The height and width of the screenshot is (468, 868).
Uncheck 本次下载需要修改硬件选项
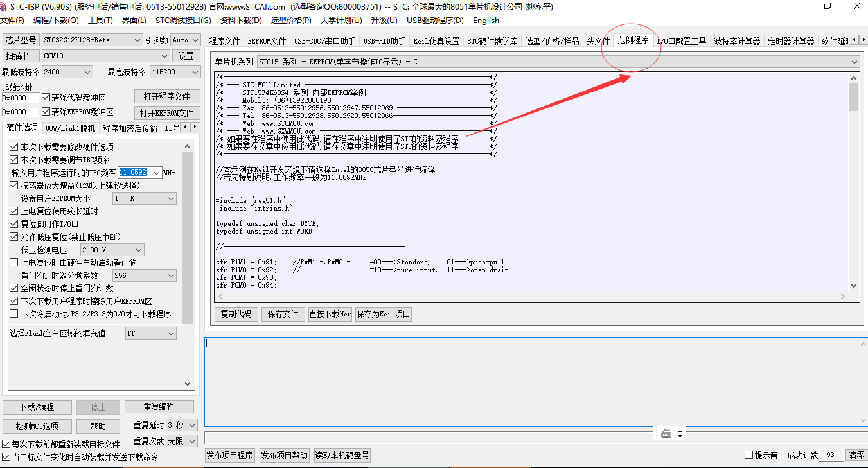click(x=14, y=147)
